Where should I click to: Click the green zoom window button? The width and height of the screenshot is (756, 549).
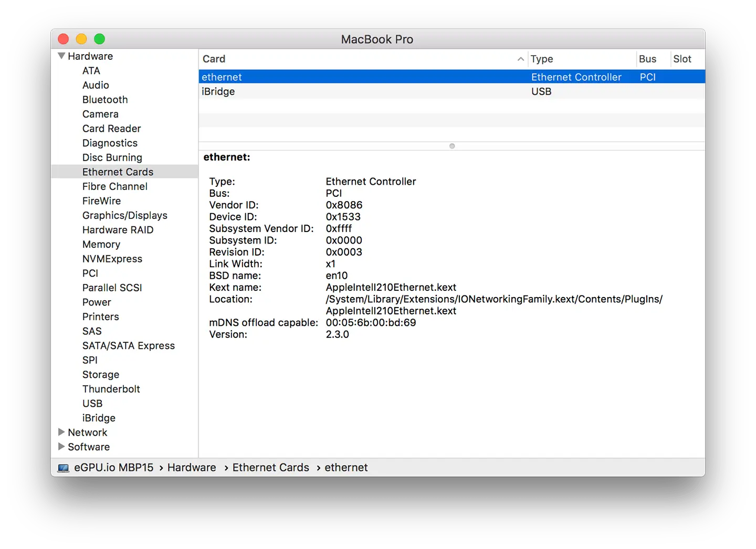pos(99,39)
